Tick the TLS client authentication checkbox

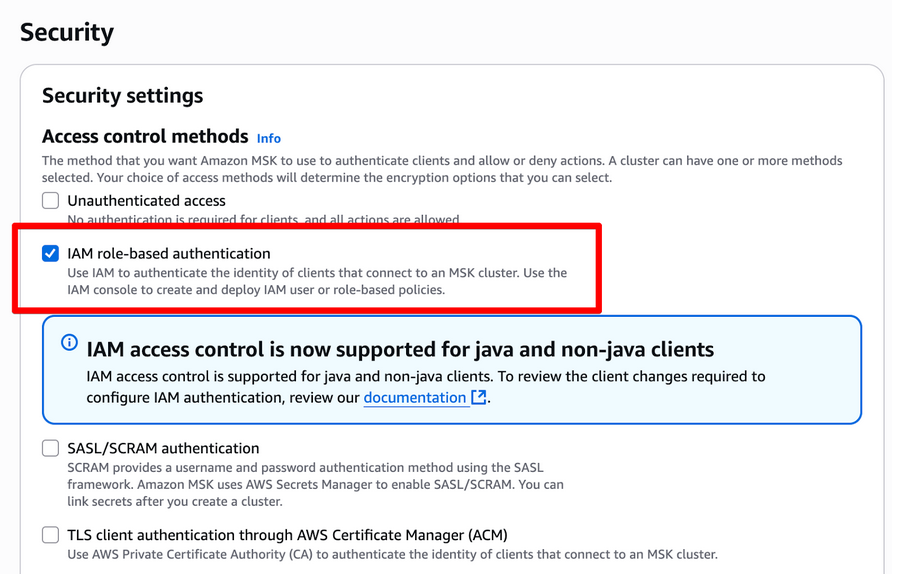coord(50,535)
